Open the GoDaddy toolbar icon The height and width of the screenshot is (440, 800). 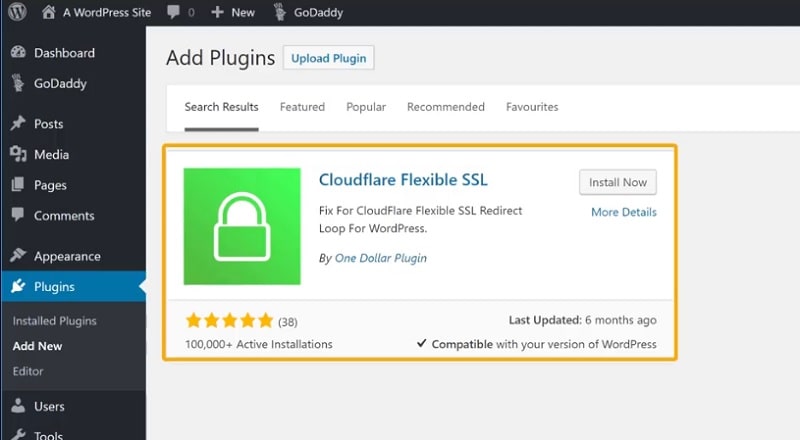[280, 12]
